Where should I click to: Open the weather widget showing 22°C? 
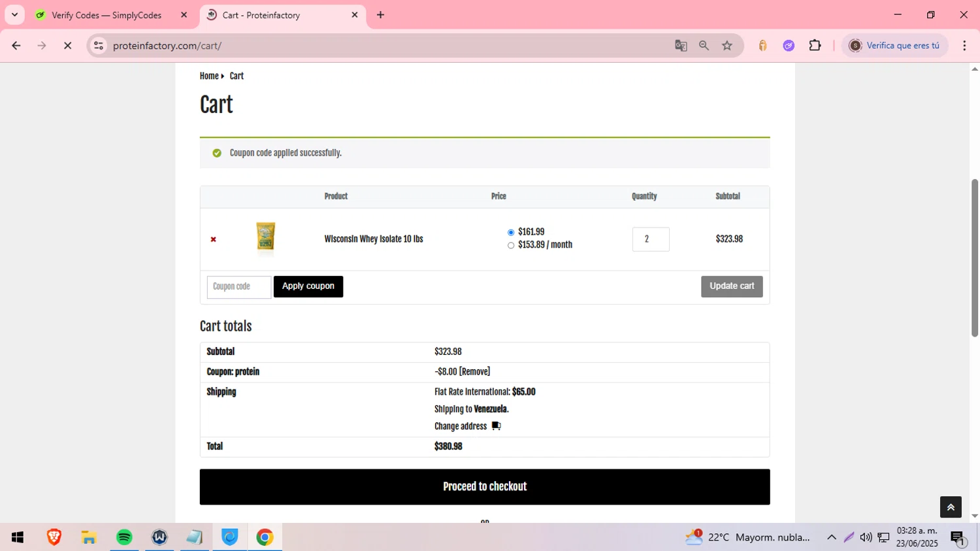point(747,537)
